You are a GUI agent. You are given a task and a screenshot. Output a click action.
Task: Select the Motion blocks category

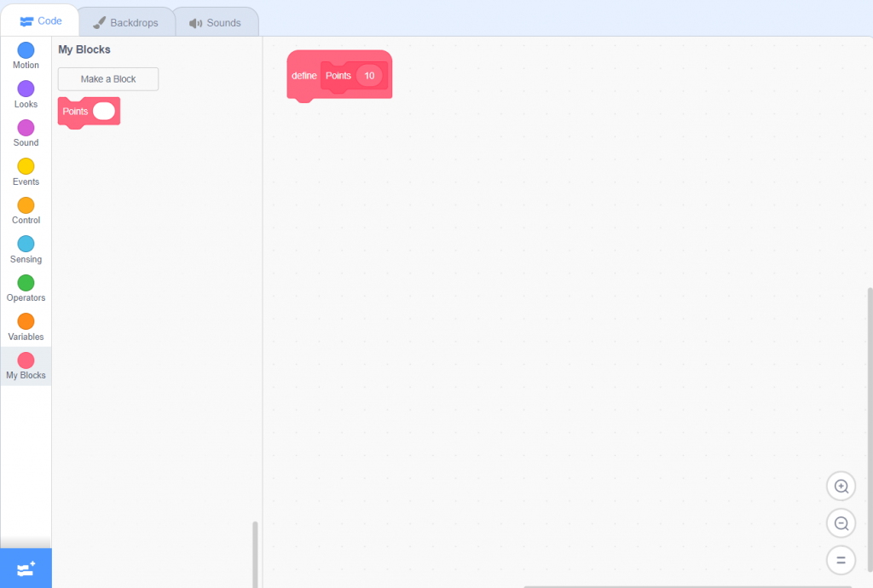coord(26,55)
